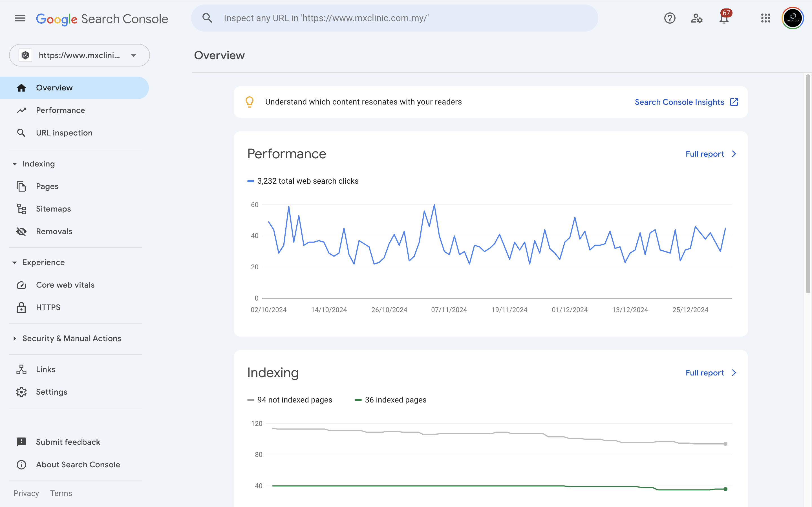This screenshot has height=507, width=812.
Task: Open the Sitemaps page
Action: [x=53, y=209]
